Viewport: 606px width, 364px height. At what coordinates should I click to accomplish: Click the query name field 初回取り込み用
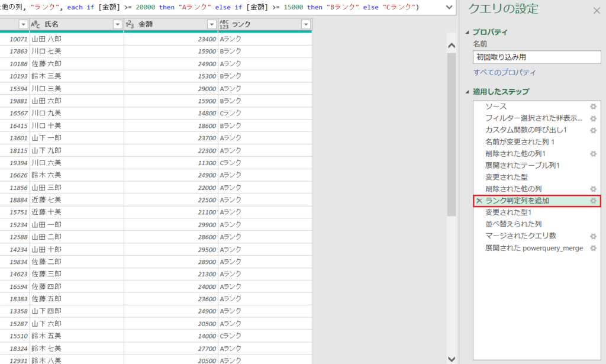(x=536, y=57)
